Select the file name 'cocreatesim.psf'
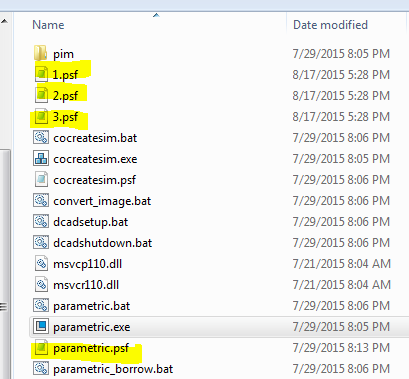Screen dimensions: 409x379 95,180
